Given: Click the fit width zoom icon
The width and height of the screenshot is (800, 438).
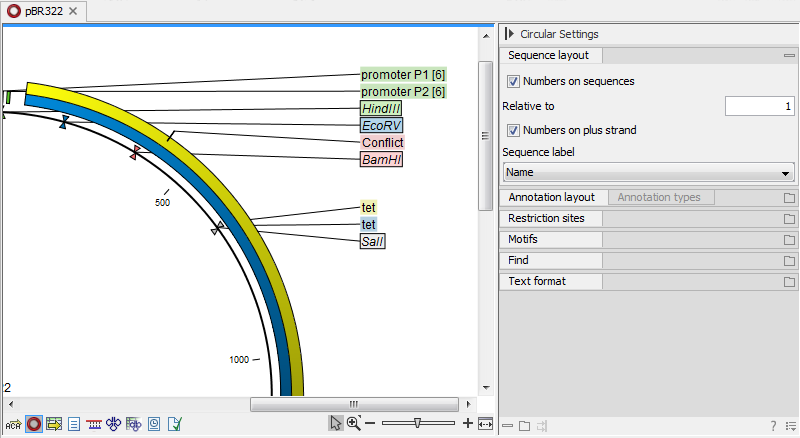Looking at the screenshot, I should (x=486, y=424).
